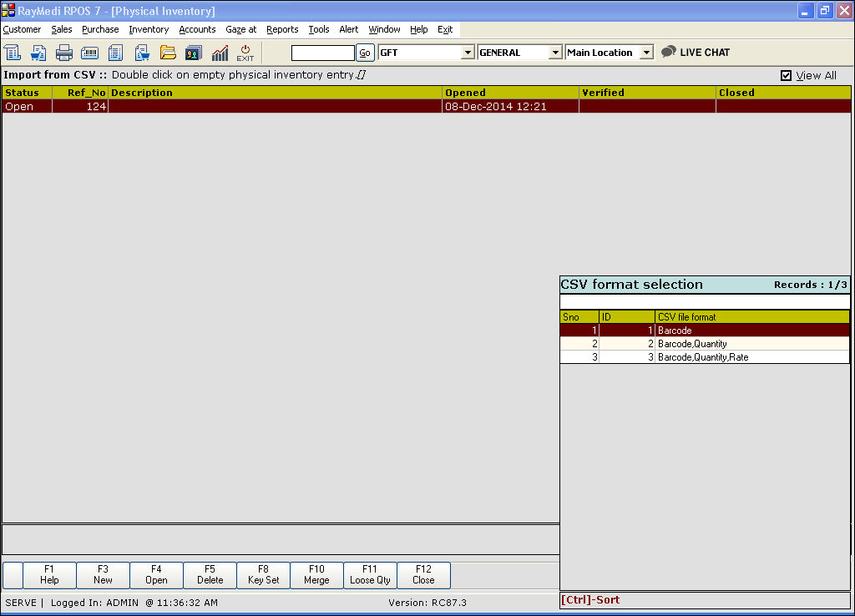This screenshot has width=855, height=616.
Task: Click the document-with-cart-on-right toolbar icon
Action: click(142, 53)
